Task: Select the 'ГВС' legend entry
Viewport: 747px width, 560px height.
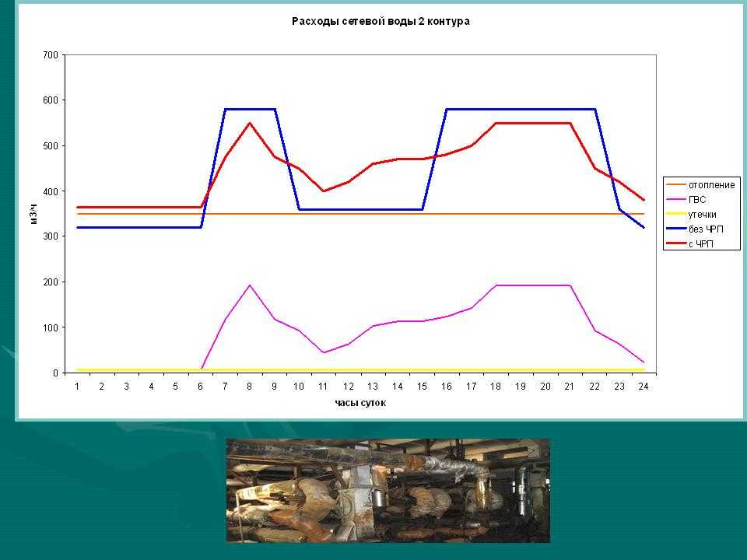Action: (697, 200)
